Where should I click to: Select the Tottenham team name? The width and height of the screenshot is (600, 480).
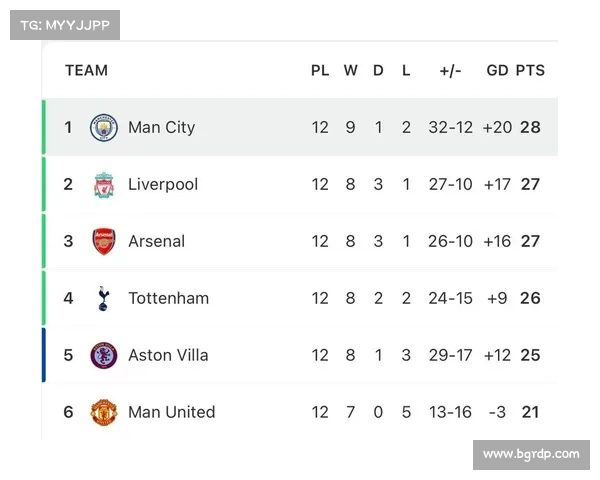coord(169,298)
